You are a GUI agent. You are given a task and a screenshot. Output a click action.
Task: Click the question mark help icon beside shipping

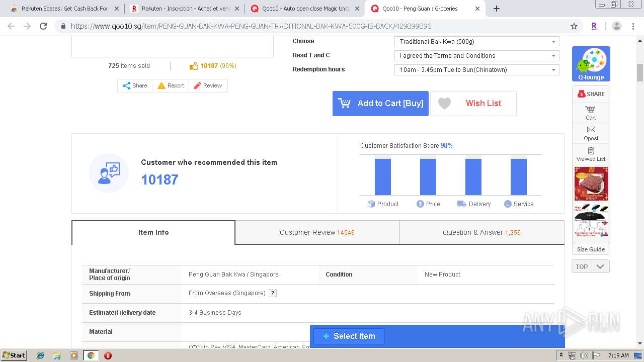point(273,293)
